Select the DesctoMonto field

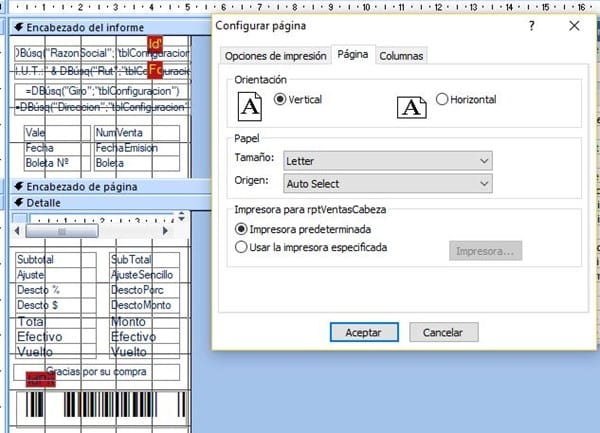145,306
